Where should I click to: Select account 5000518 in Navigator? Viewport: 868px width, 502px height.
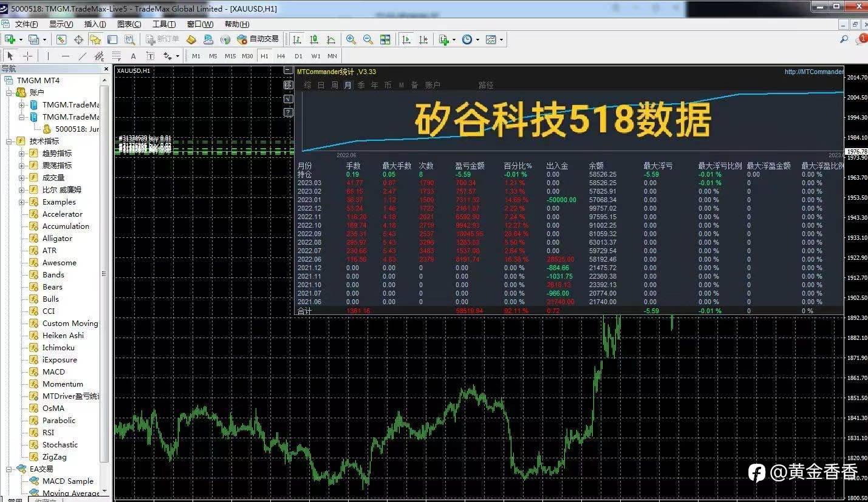click(x=77, y=129)
